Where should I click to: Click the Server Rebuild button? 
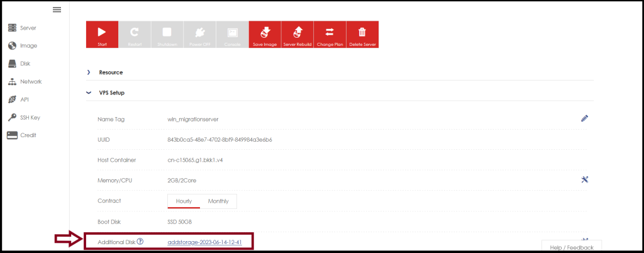coord(297,35)
